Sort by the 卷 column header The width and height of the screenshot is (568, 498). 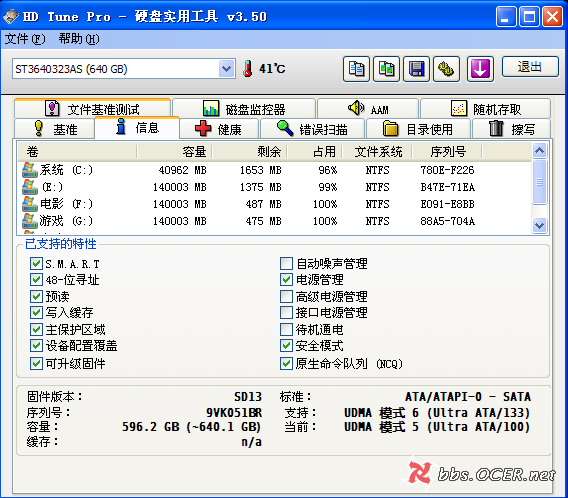(77, 151)
